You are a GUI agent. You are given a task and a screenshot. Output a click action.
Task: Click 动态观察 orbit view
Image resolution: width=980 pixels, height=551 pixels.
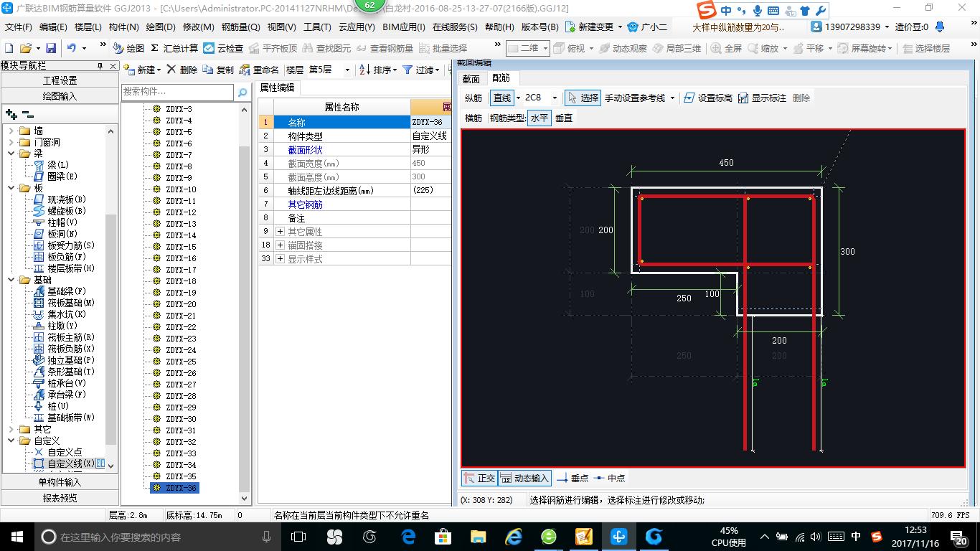pyautogui.click(x=623, y=48)
